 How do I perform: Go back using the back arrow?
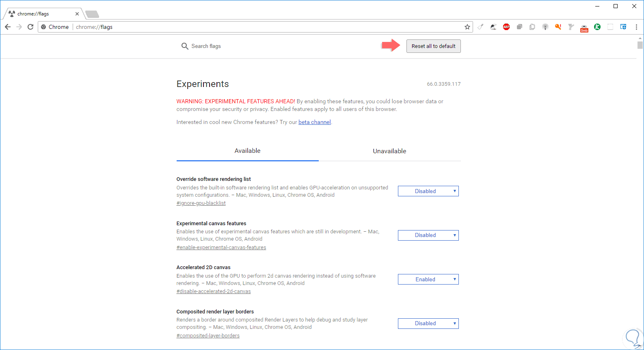[x=8, y=27]
